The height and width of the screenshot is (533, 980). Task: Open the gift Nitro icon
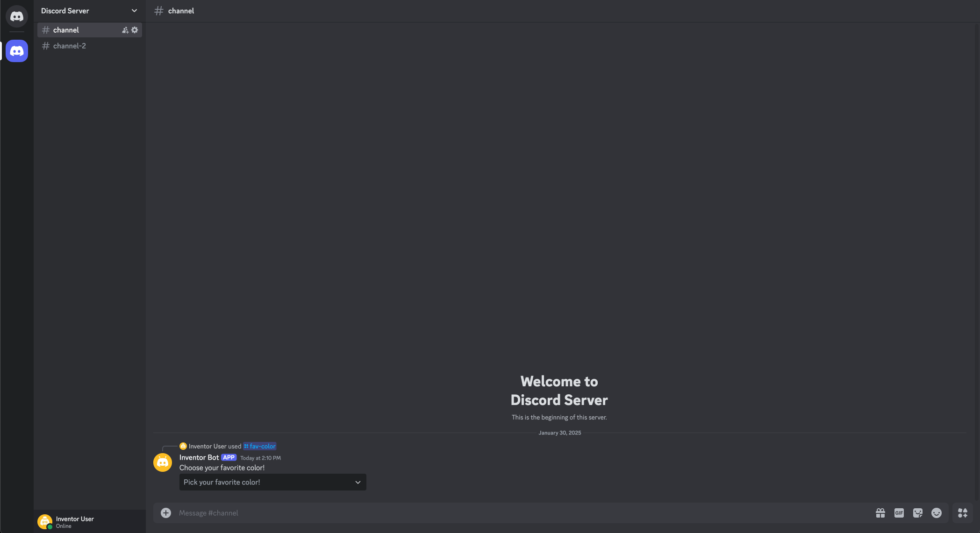[x=880, y=513]
